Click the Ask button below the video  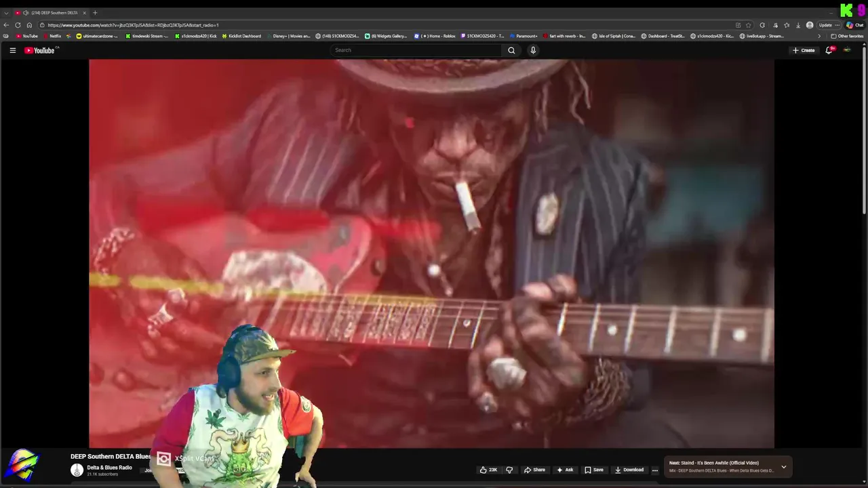pos(565,470)
